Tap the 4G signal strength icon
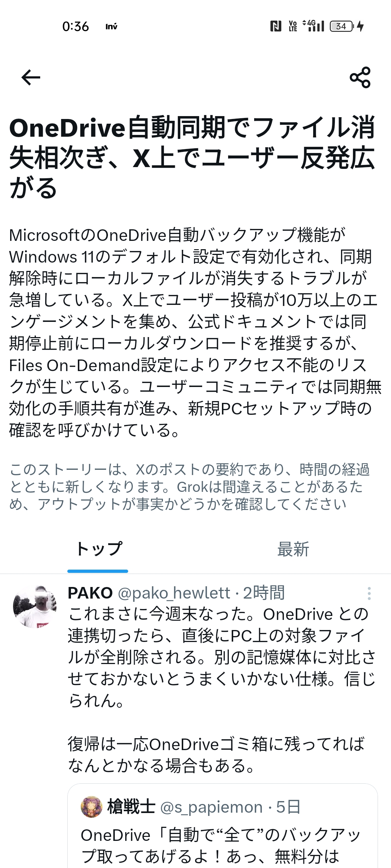The width and height of the screenshot is (391, 868). [x=314, y=26]
